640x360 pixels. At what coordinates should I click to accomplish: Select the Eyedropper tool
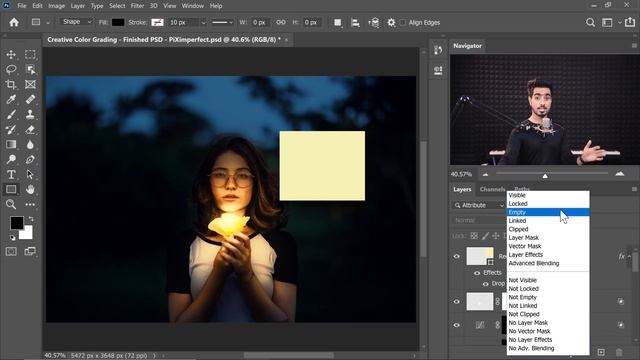point(11,100)
